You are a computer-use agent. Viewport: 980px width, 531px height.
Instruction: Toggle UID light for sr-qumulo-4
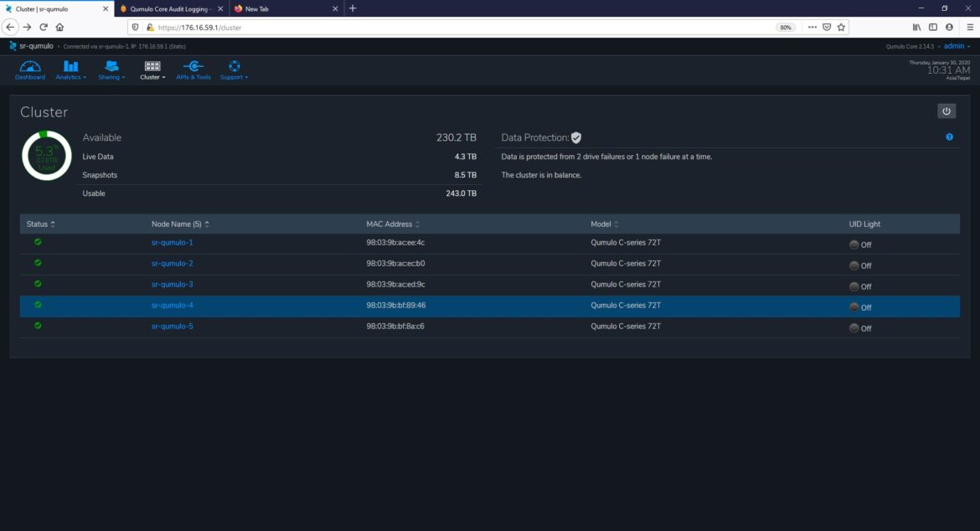(x=854, y=307)
